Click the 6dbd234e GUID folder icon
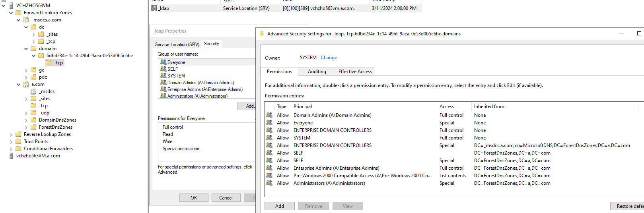644x213 pixels. pos(41,56)
